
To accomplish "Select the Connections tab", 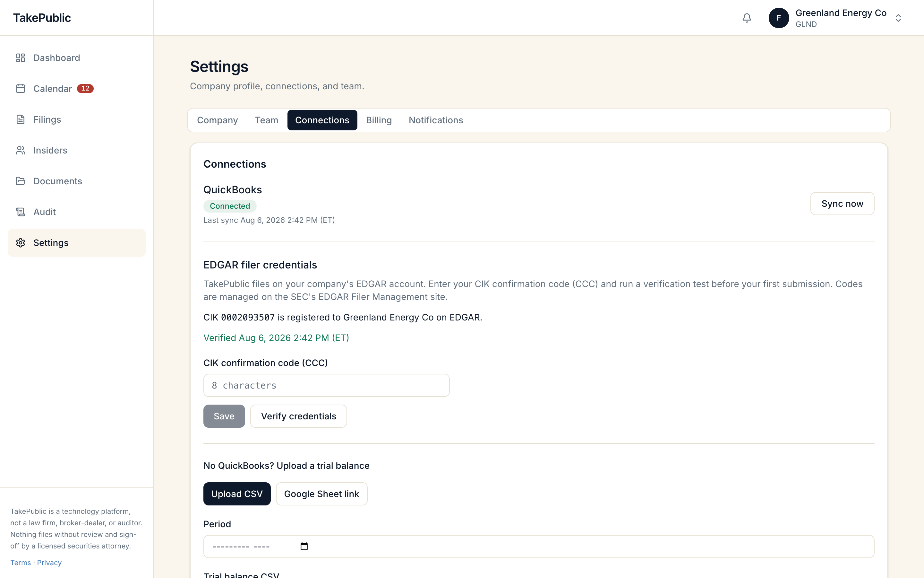I will click(322, 120).
